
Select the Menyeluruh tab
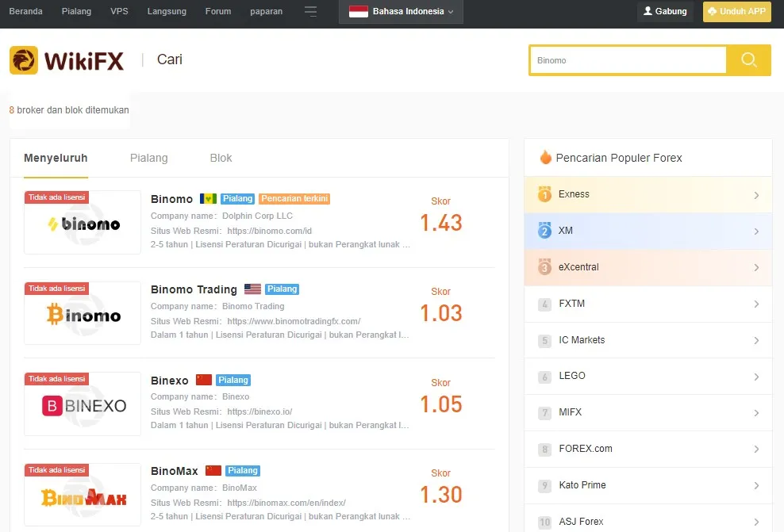tap(56, 158)
